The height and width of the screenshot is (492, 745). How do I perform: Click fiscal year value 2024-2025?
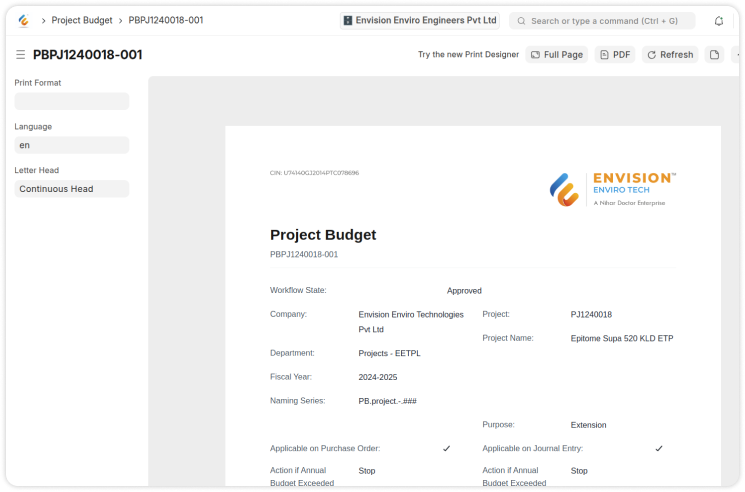click(x=378, y=377)
